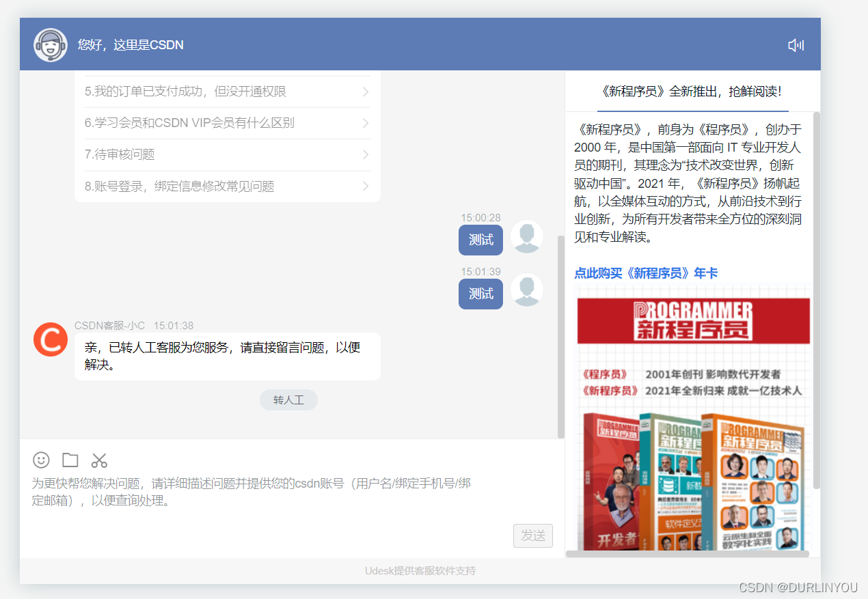Click the 《新程序员》 description paragraph

point(688,184)
